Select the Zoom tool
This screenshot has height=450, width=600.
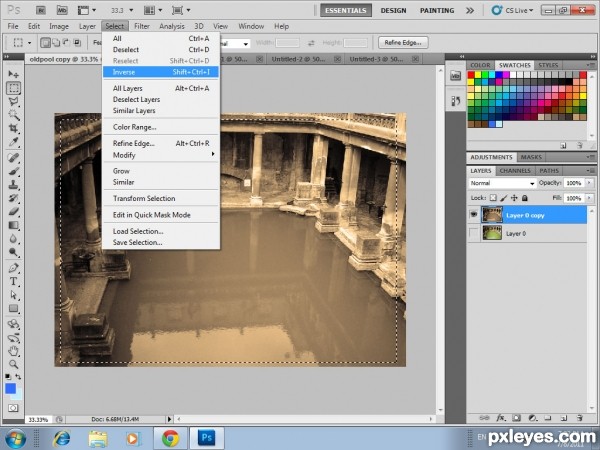(13, 364)
